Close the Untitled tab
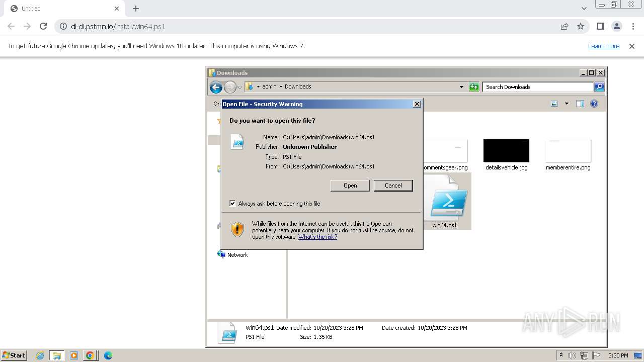 [x=117, y=9]
